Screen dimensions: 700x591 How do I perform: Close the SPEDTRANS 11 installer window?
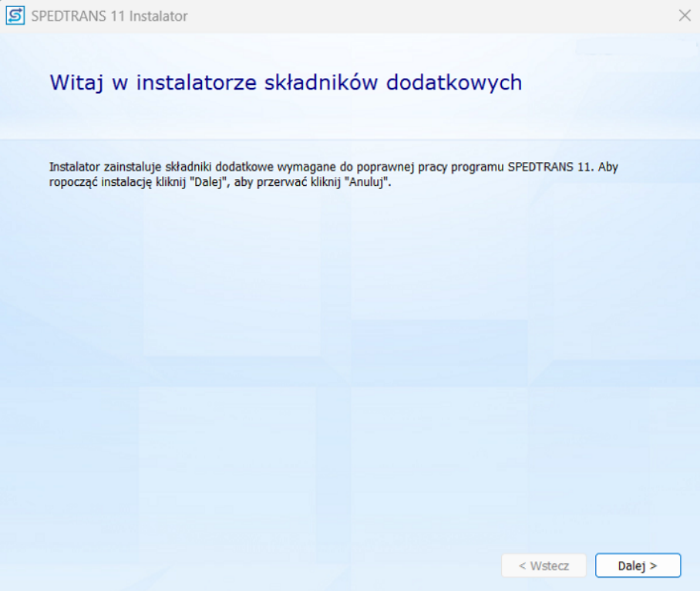[x=684, y=15]
